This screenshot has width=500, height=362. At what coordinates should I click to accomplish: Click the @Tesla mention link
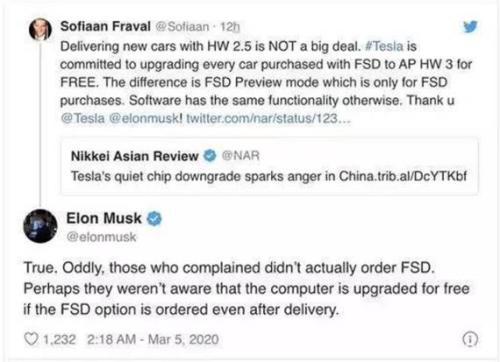pos(83,118)
